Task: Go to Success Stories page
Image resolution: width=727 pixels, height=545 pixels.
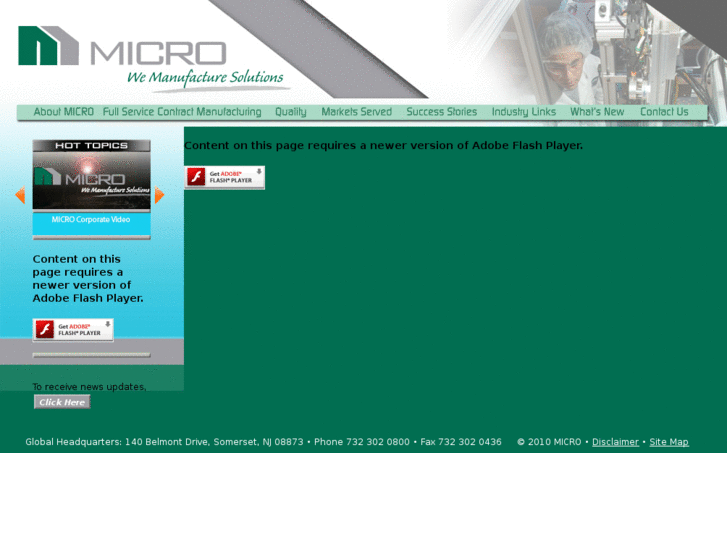Action: click(x=442, y=112)
